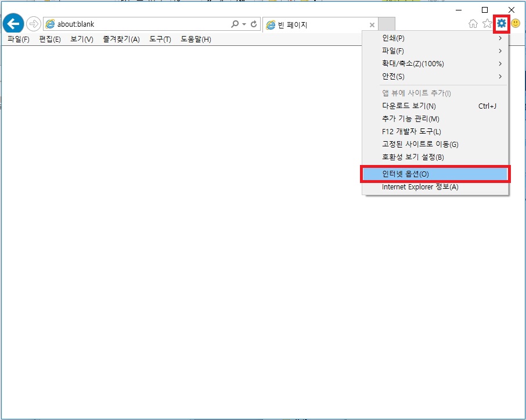This screenshot has width=526, height=420.
Task: Select the 빈 페이지 tab
Action: click(320, 24)
